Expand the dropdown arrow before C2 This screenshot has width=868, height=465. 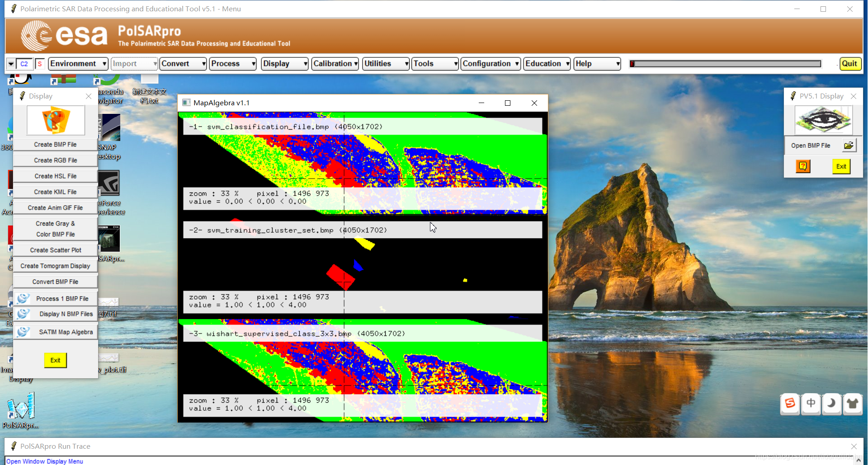coord(11,64)
